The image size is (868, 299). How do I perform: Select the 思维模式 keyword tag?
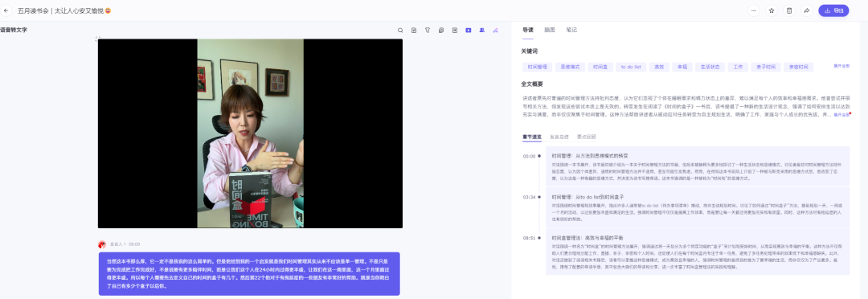(x=570, y=67)
